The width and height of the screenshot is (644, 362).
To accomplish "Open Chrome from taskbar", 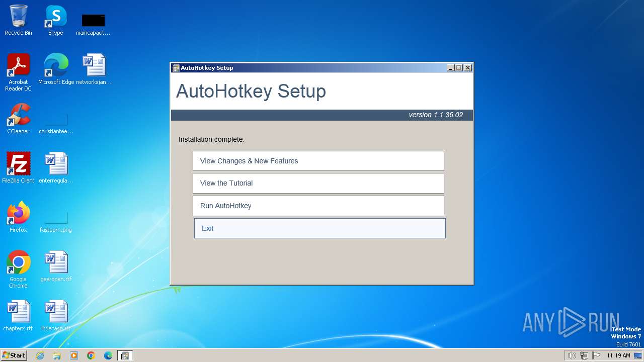I will [x=91, y=355].
